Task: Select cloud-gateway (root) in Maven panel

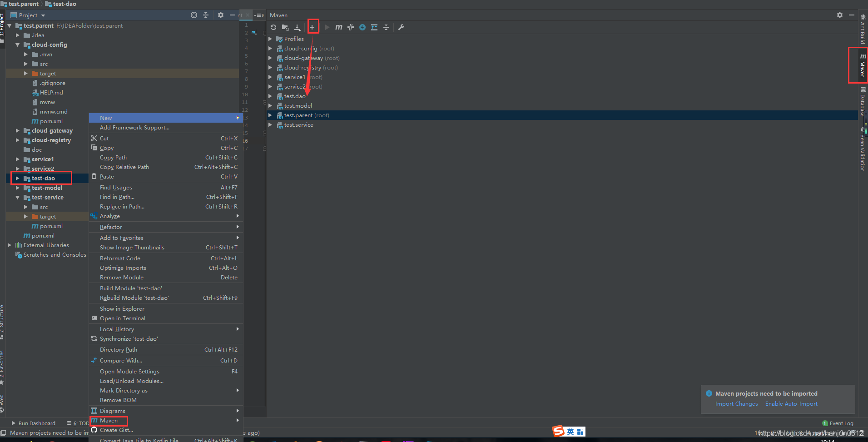Action: (312, 58)
